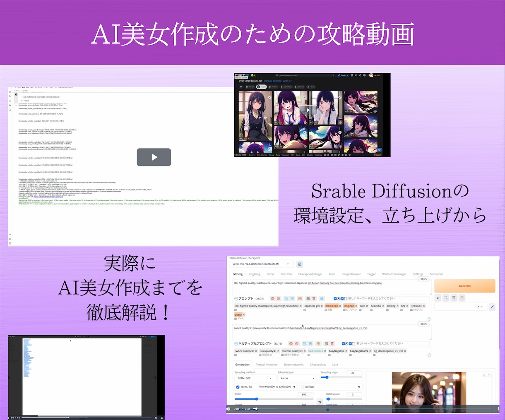Select the Articles filter in Civitai
This screenshot has height=420, width=505.
tap(274, 87)
